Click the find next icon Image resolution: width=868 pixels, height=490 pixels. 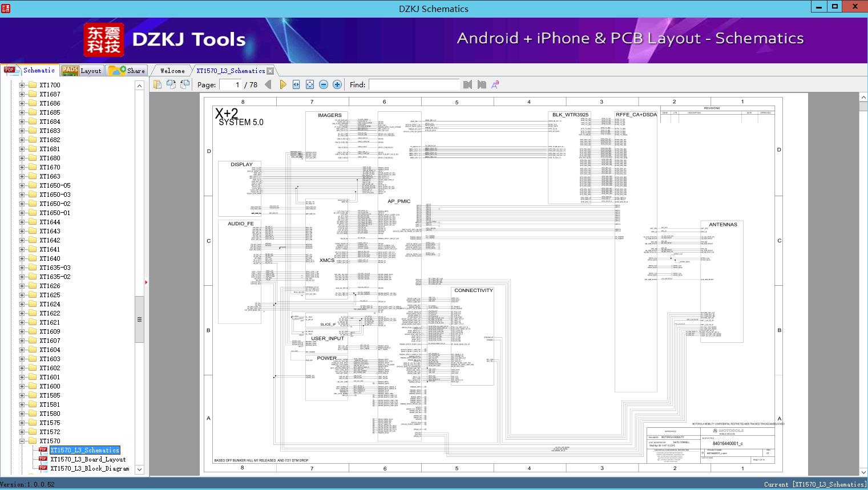pos(482,84)
